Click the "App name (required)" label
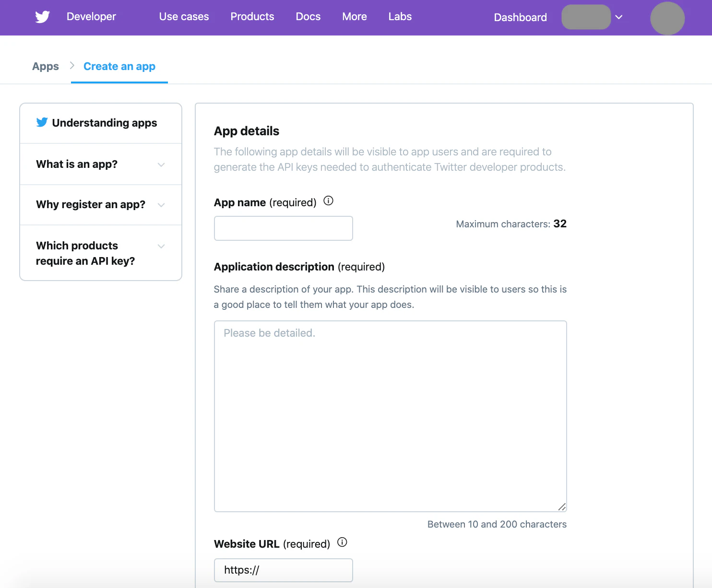712x588 pixels. coord(265,202)
